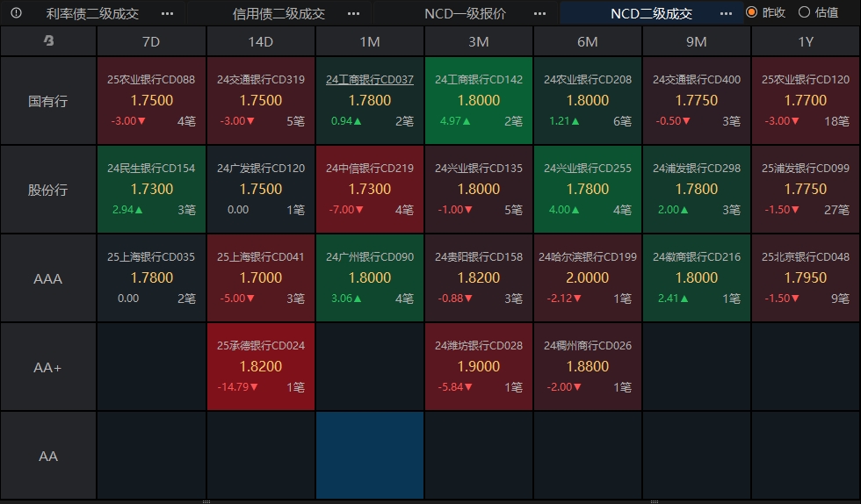Image resolution: width=861 pixels, height=504 pixels.
Task: Click the 24贵阳银行CD158 cell
Action: pyautogui.click(x=478, y=278)
